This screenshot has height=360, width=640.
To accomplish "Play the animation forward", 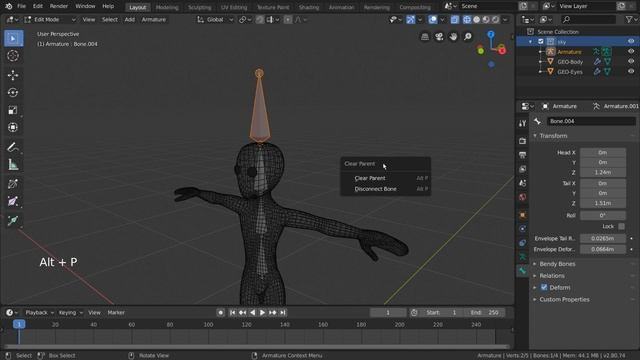I will click(262, 313).
